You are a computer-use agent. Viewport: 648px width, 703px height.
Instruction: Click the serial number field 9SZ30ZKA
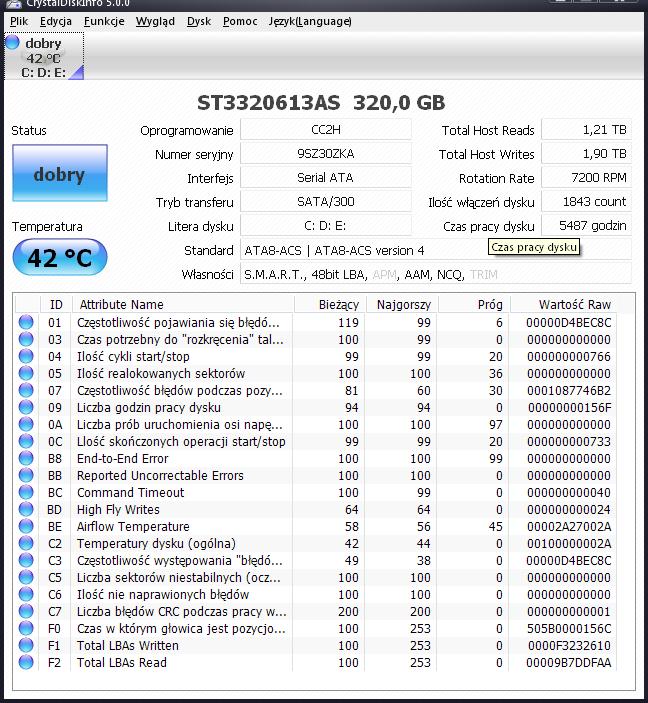tap(326, 154)
